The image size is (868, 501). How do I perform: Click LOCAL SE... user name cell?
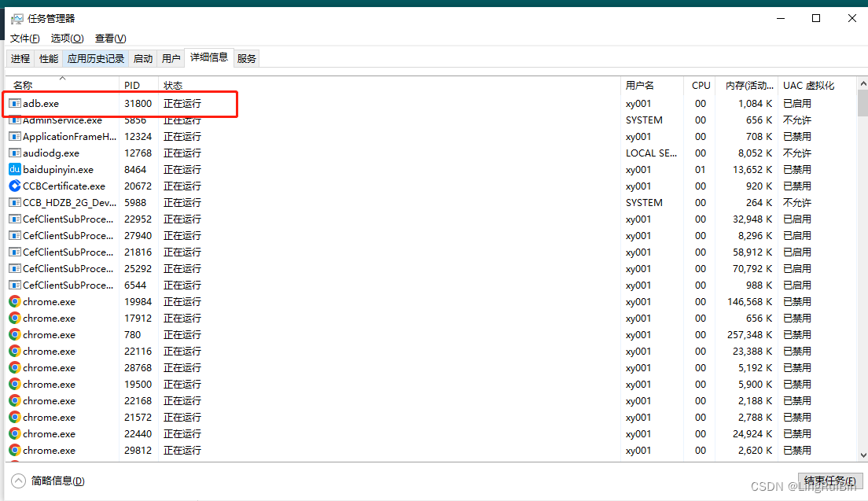click(x=651, y=153)
